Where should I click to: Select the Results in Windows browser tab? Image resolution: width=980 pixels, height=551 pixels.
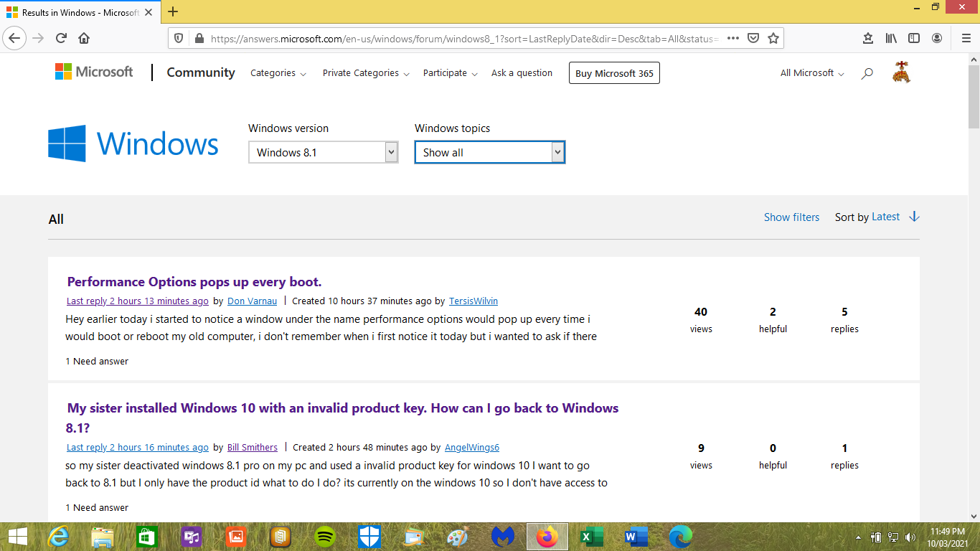[x=81, y=12]
